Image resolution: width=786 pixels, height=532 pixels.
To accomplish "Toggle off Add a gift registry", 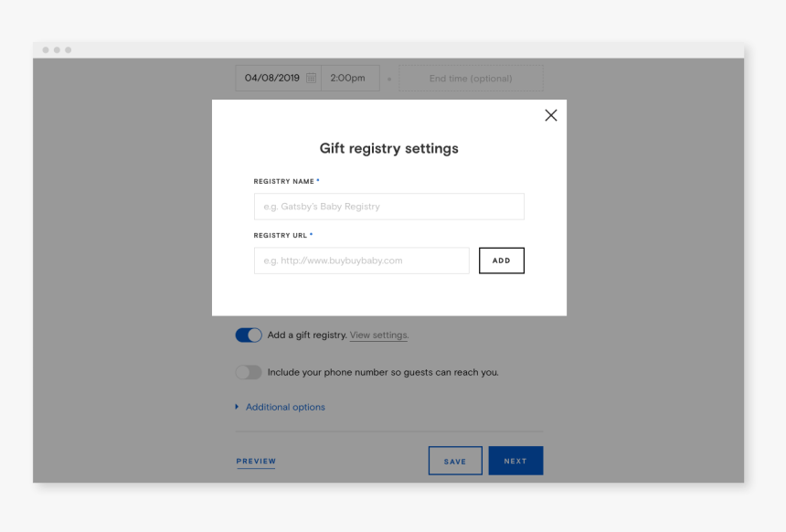I will tap(248, 335).
